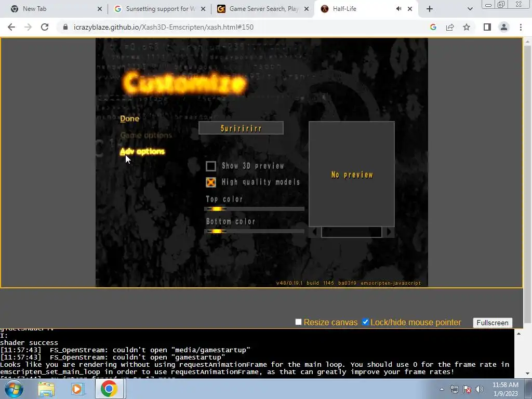Show hidden system tray icons
This screenshot has width=532, height=399.
click(x=442, y=389)
